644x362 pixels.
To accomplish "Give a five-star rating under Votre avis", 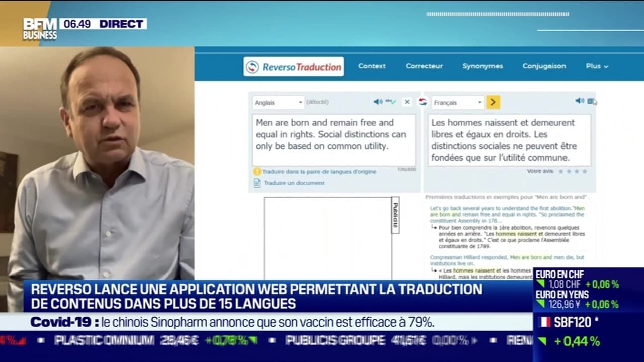I will (584, 171).
